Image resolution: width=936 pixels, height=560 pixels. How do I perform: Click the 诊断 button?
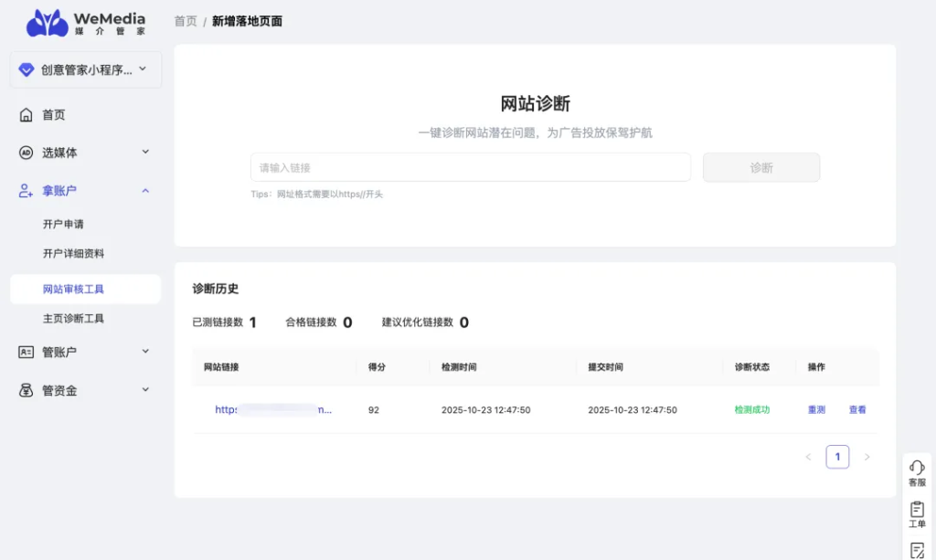760,167
